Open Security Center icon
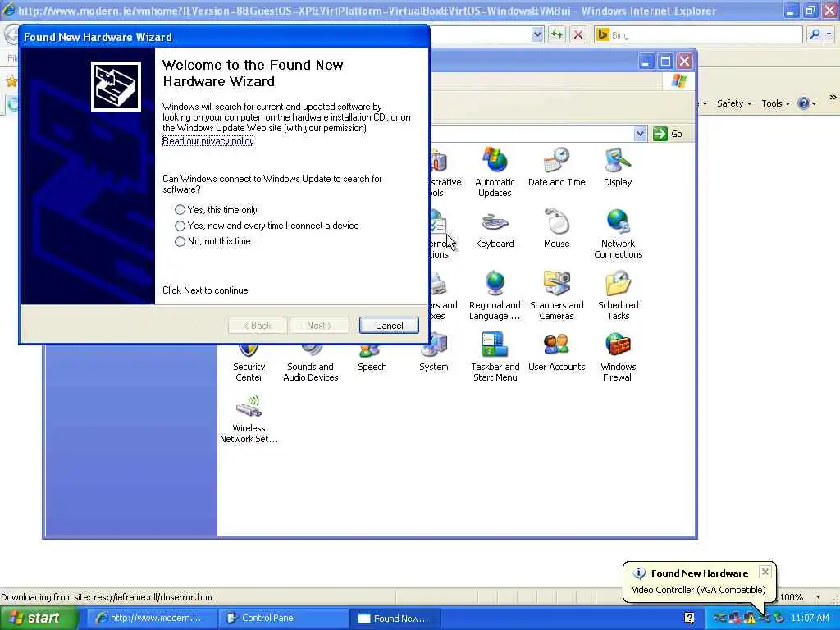 coord(249,364)
